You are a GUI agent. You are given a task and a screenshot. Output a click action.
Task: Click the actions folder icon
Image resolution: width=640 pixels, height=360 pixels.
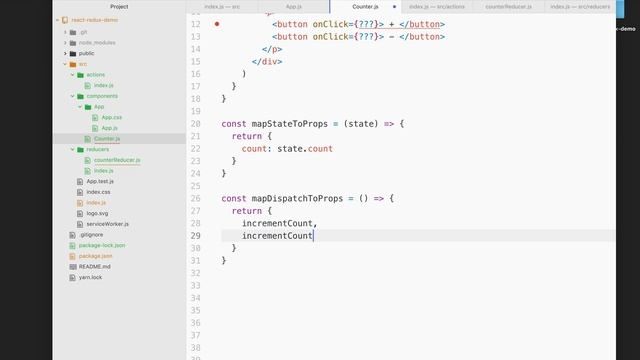pos(80,75)
